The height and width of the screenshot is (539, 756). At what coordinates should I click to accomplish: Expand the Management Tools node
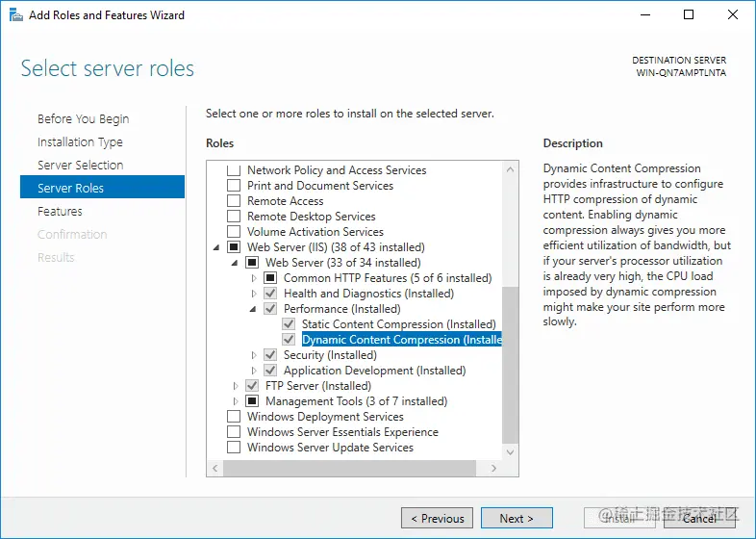tap(236, 401)
